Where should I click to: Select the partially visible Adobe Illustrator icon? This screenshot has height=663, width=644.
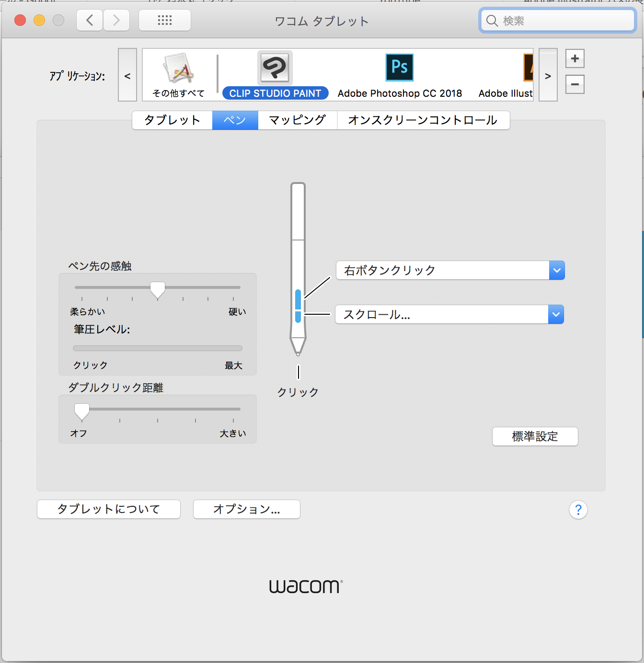tap(528, 68)
